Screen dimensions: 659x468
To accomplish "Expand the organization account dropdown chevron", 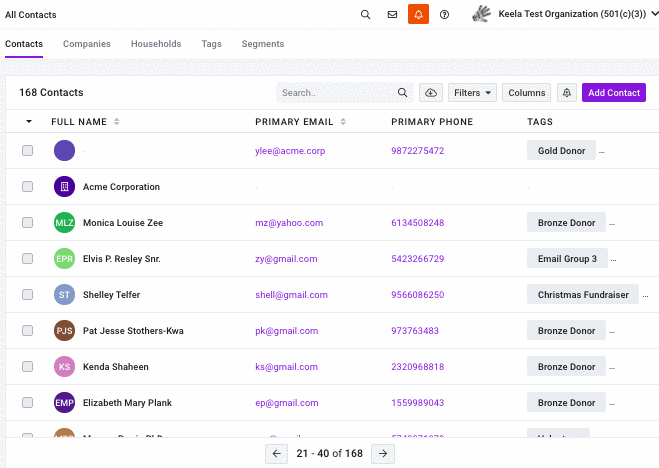I will (654, 14).
